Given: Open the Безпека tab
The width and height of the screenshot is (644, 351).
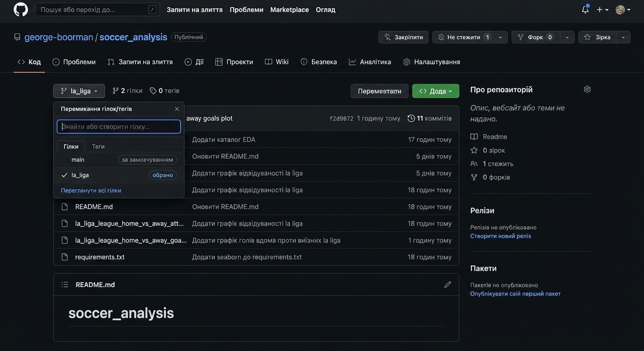Looking at the screenshot, I should [x=319, y=62].
